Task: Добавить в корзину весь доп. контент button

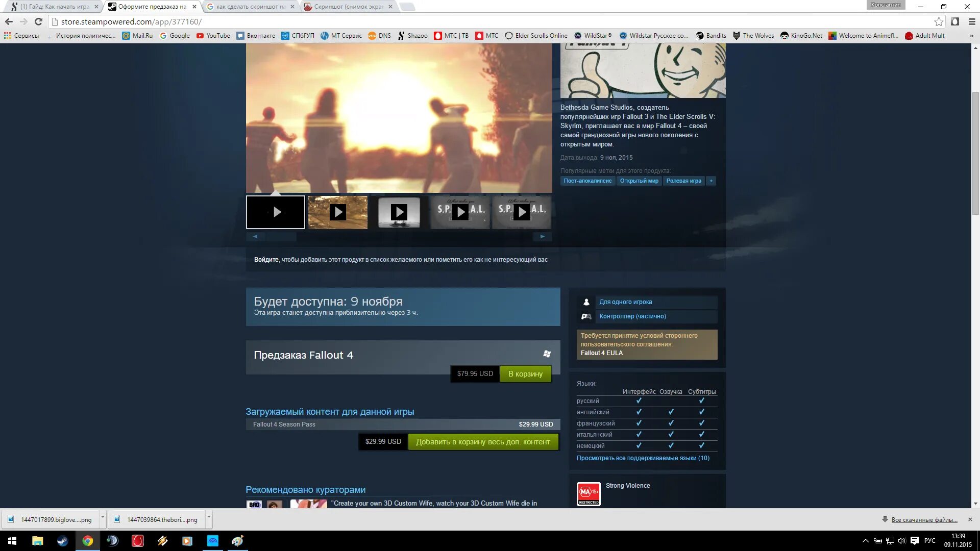Action: click(482, 441)
